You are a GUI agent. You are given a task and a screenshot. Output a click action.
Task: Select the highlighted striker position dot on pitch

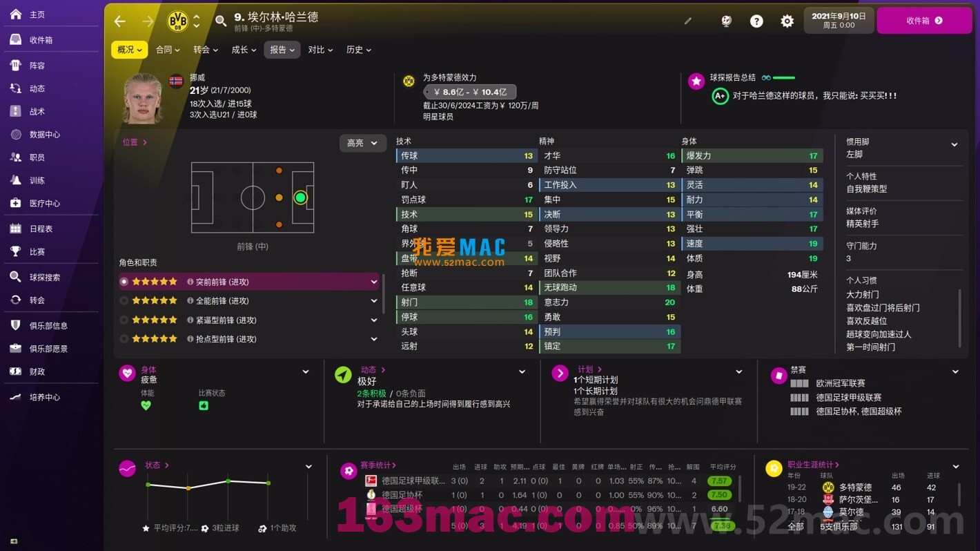coord(300,197)
